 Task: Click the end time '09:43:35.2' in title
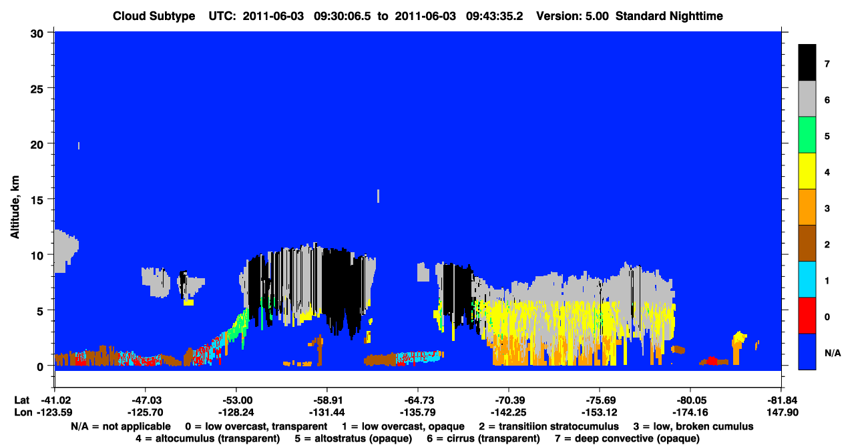[x=495, y=16]
